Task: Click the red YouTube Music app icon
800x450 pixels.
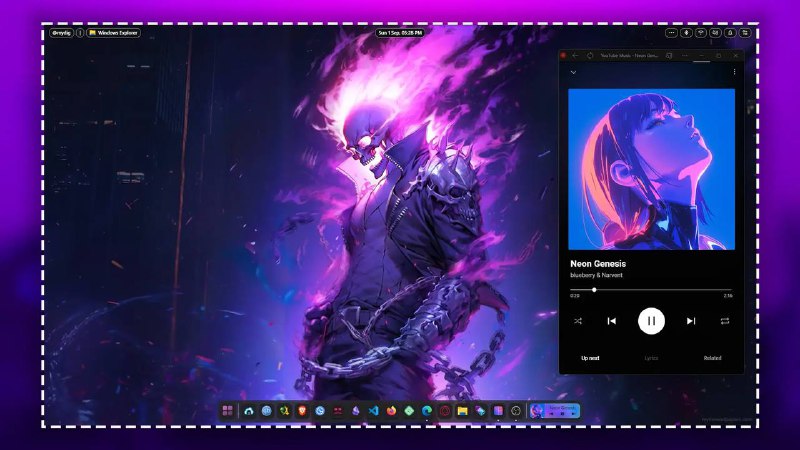Action: [563, 55]
